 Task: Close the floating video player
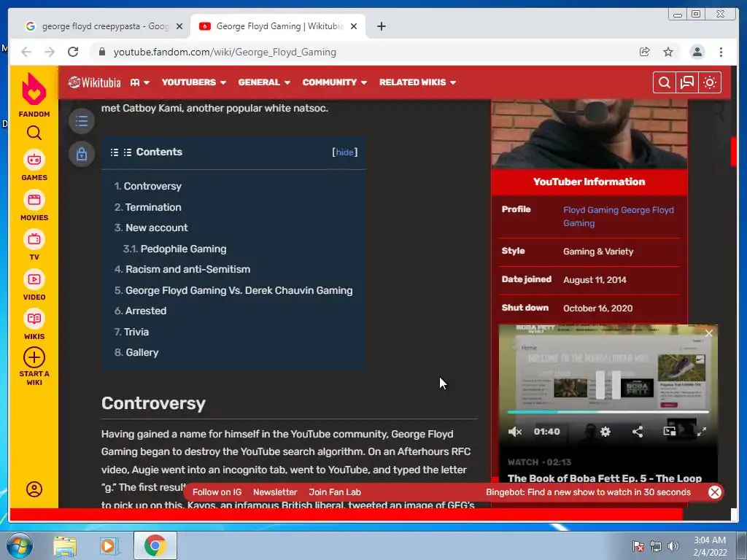(709, 333)
